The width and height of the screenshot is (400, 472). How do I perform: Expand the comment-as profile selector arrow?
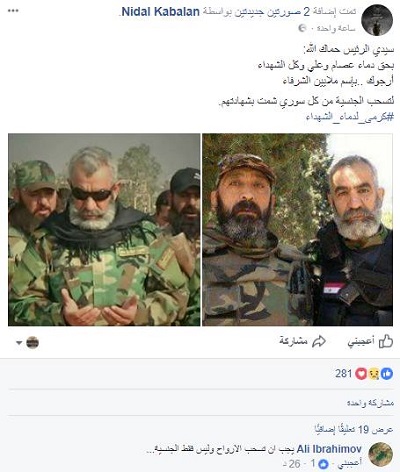pyautogui.click(x=19, y=343)
